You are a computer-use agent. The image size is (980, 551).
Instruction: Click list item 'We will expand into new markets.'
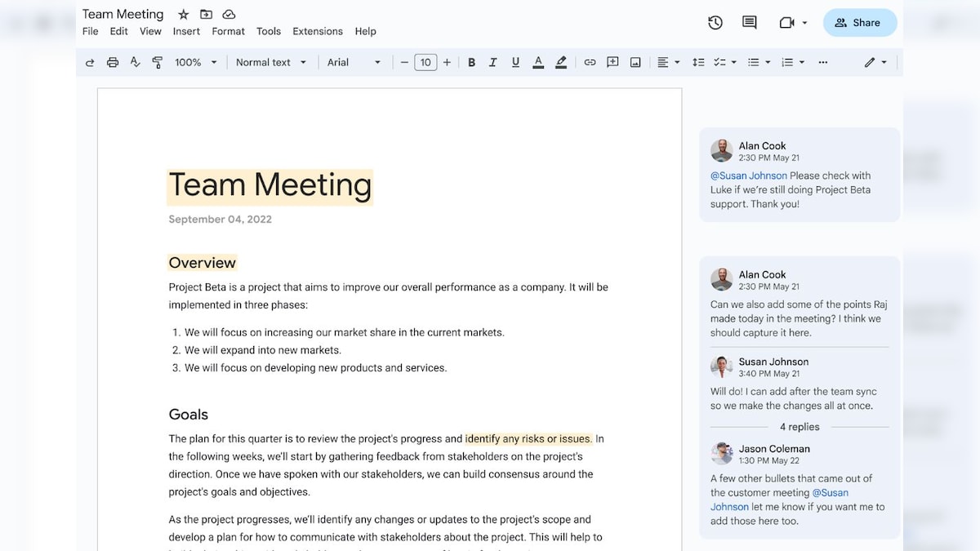[263, 350]
